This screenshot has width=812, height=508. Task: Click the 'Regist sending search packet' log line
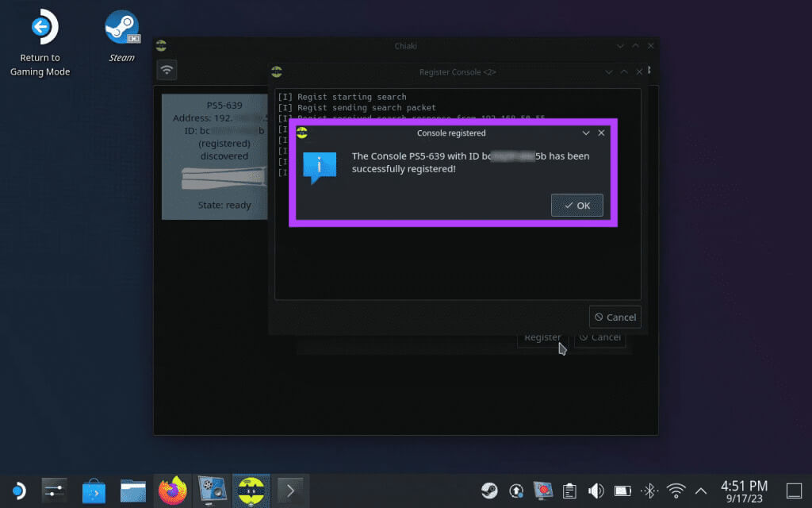[357, 108]
